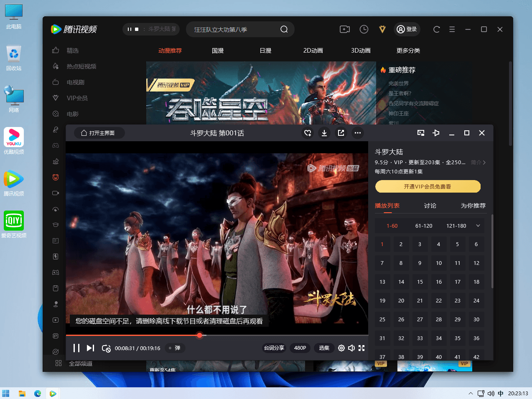Switch to the 讨论 tab

[x=430, y=206]
